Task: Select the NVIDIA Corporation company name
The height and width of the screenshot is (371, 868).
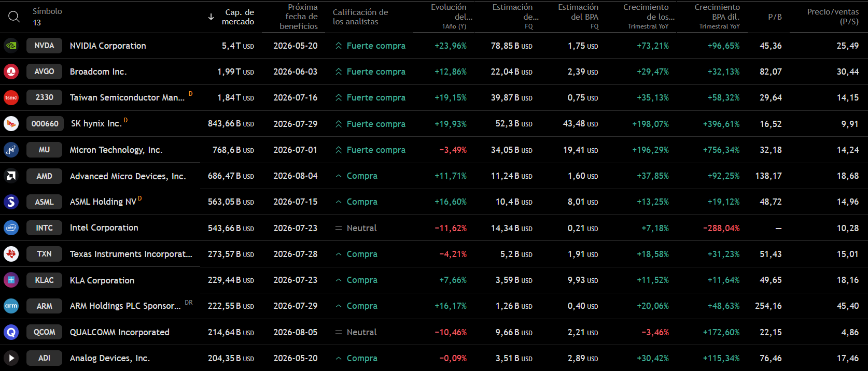Action: point(108,46)
